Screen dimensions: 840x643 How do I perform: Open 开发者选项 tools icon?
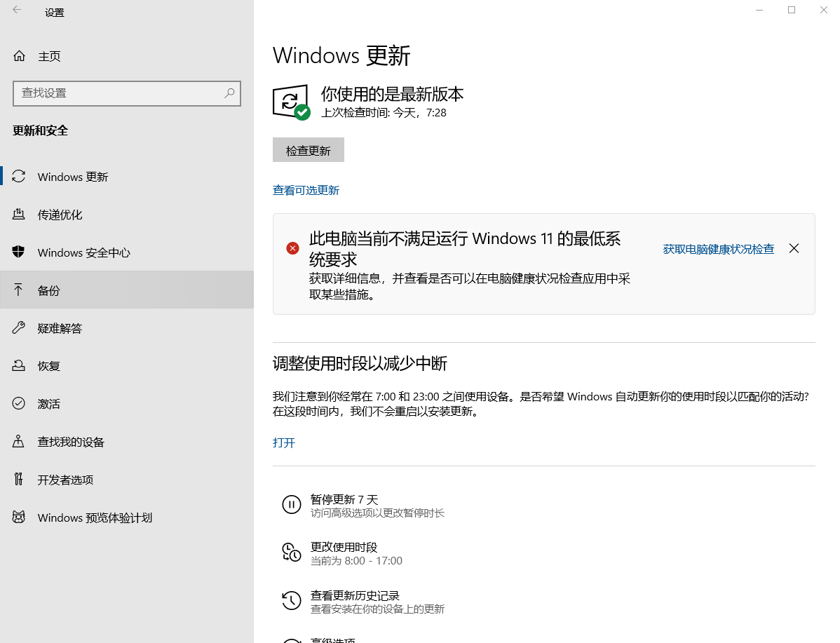[19, 479]
